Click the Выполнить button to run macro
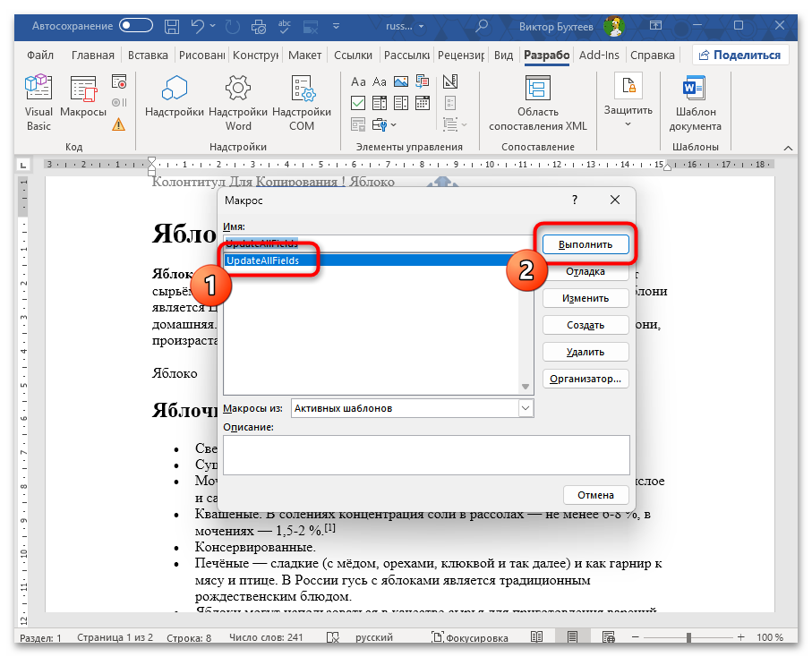Image resolution: width=812 pixels, height=657 pixels. pyautogui.click(x=585, y=244)
